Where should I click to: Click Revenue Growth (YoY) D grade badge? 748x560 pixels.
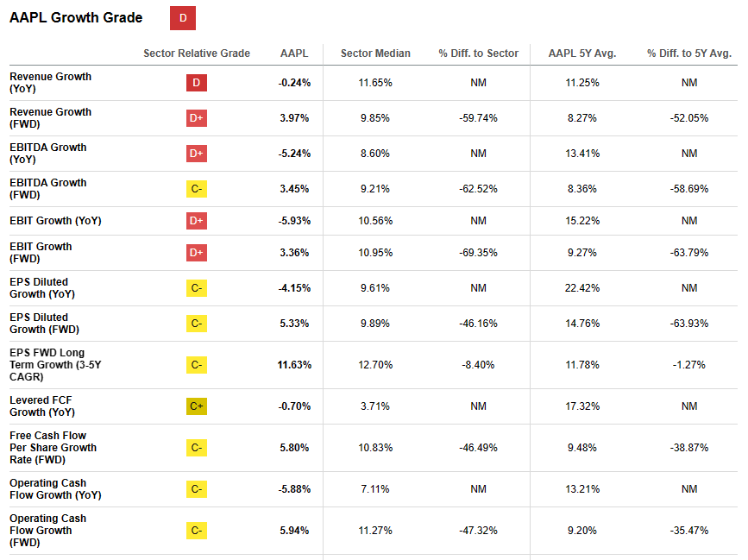click(x=197, y=83)
